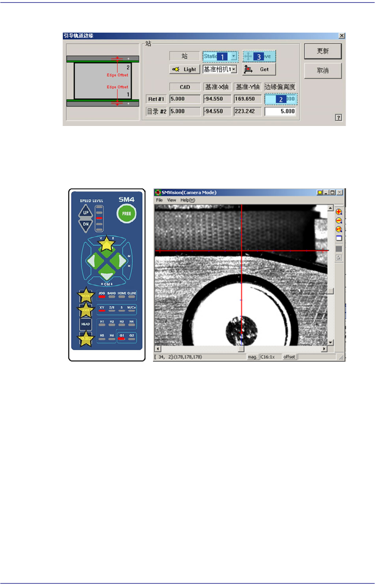Click the Z/R axis indicator

click(112, 309)
